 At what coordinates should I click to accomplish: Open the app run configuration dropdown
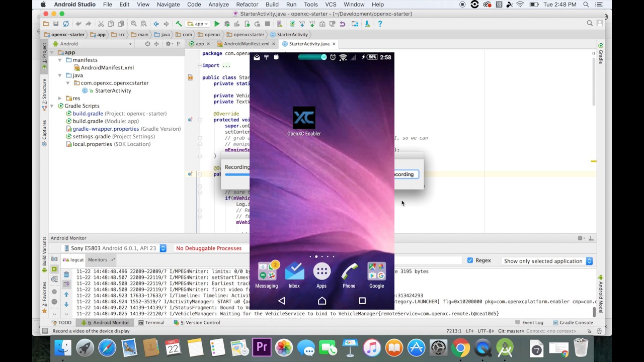(198, 24)
